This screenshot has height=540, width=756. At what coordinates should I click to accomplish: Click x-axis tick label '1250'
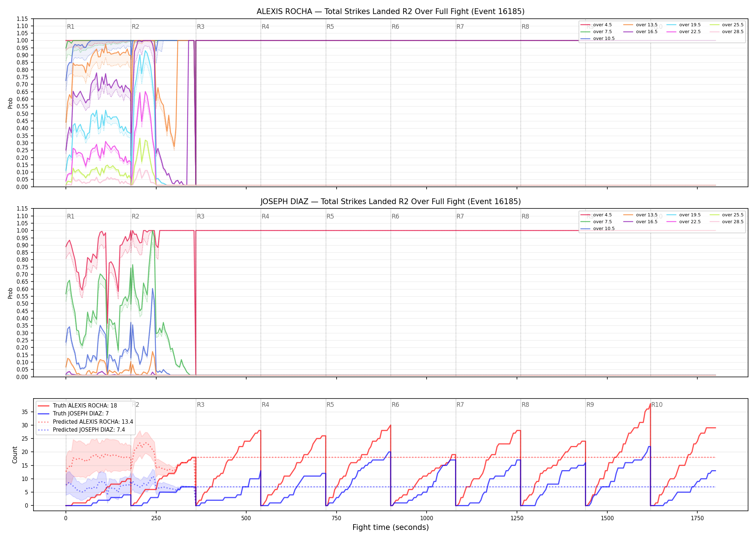517,518
